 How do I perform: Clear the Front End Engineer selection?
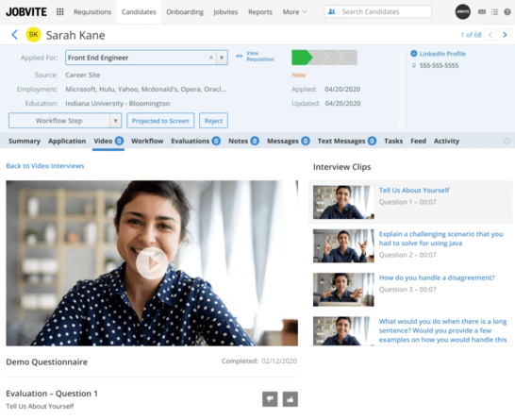[x=211, y=58]
